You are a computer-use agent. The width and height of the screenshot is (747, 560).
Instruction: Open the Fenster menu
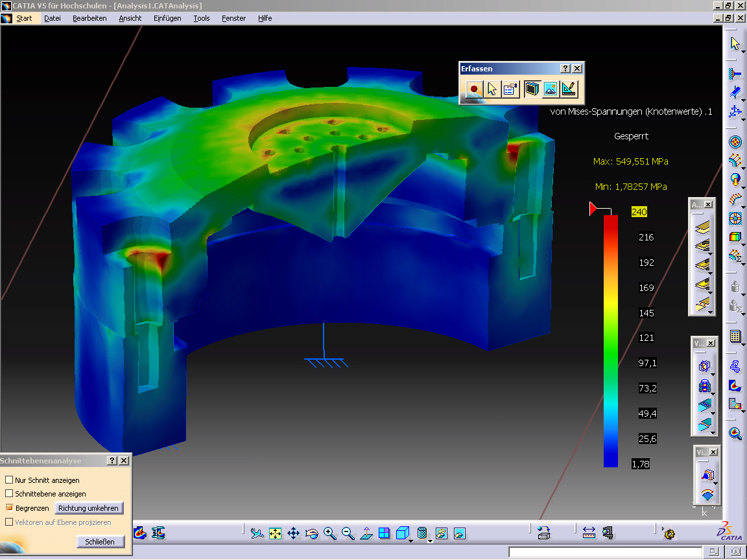pos(234,18)
